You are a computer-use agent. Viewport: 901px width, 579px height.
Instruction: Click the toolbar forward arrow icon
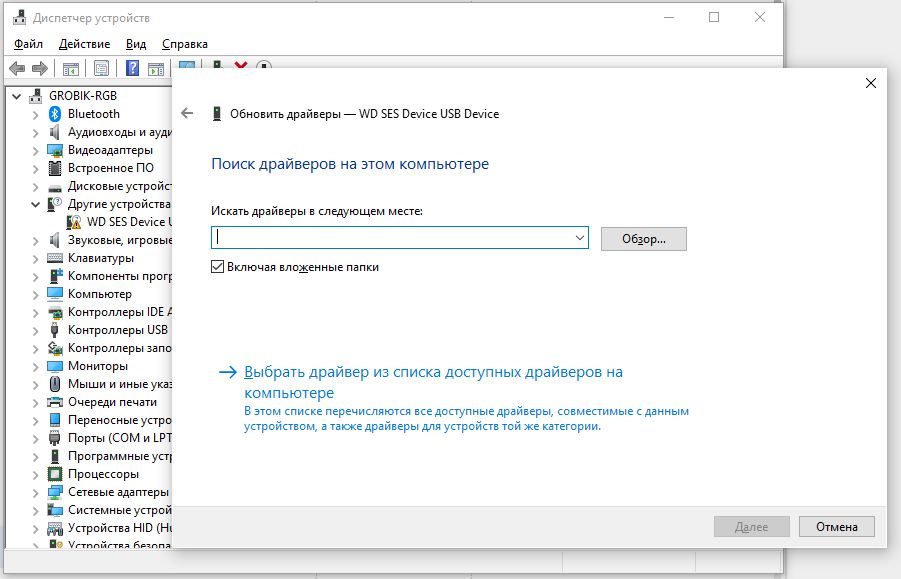[x=40, y=68]
